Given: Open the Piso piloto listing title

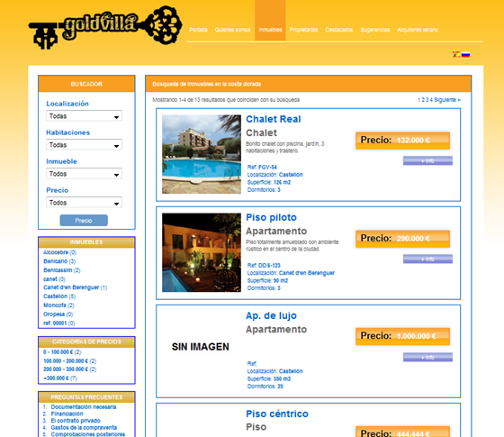Looking at the screenshot, I should click(x=271, y=217).
